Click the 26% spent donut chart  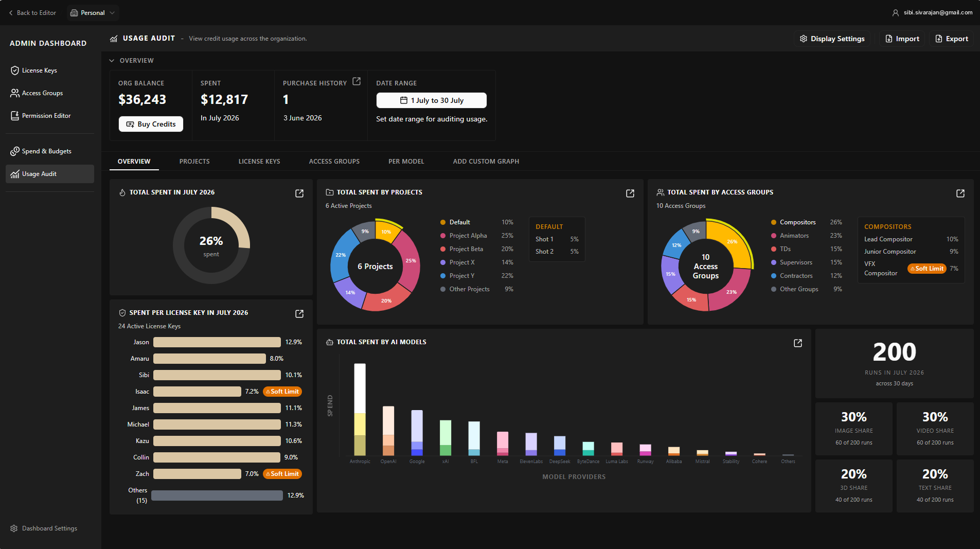click(x=211, y=245)
